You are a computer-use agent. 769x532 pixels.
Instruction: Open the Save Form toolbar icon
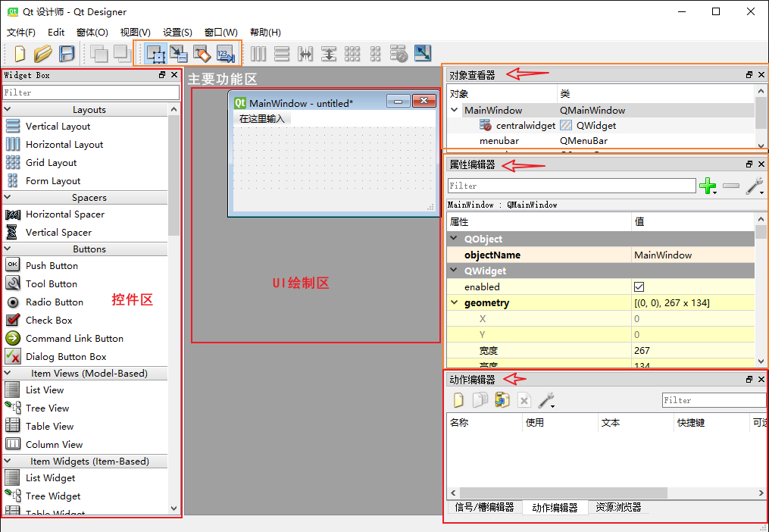[67, 54]
